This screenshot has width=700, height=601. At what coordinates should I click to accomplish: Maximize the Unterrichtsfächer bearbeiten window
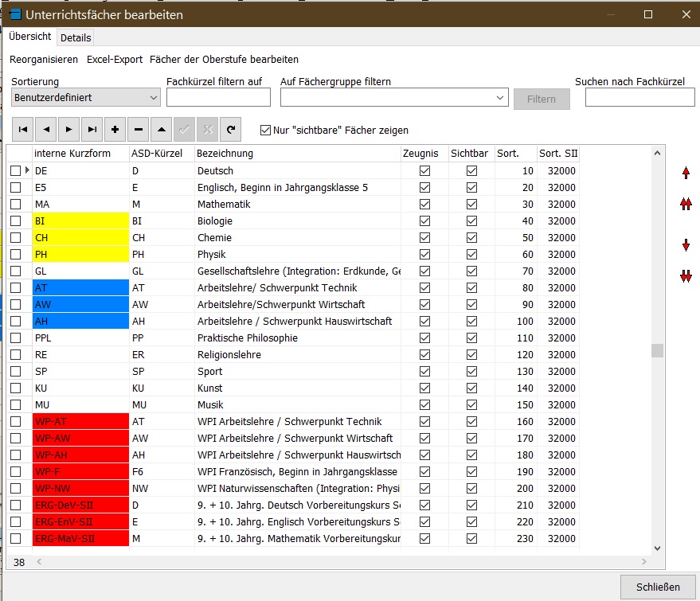(x=648, y=14)
